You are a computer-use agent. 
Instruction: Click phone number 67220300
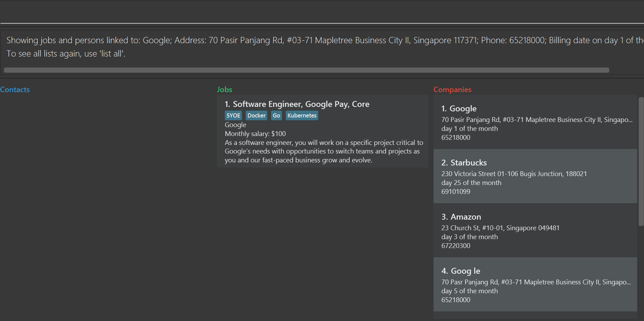pyautogui.click(x=456, y=246)
